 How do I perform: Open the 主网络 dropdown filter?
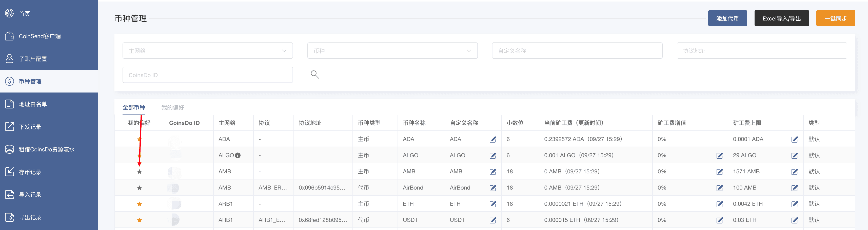pos(207,51)
